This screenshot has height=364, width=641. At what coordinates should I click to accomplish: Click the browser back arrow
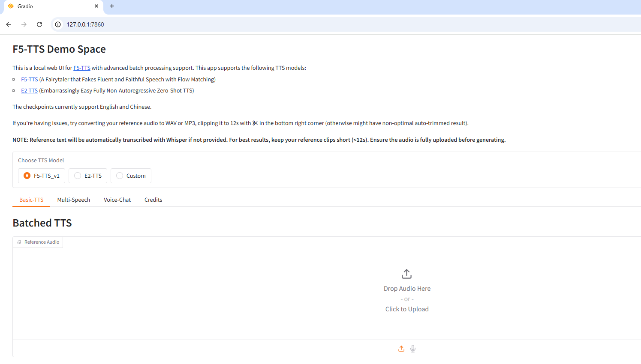click(x=9, y=24)
